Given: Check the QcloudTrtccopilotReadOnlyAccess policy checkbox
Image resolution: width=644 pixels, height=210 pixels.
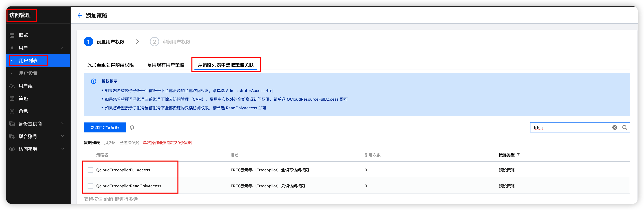Looking at the screenshot, I should click(x=90, y=186).
